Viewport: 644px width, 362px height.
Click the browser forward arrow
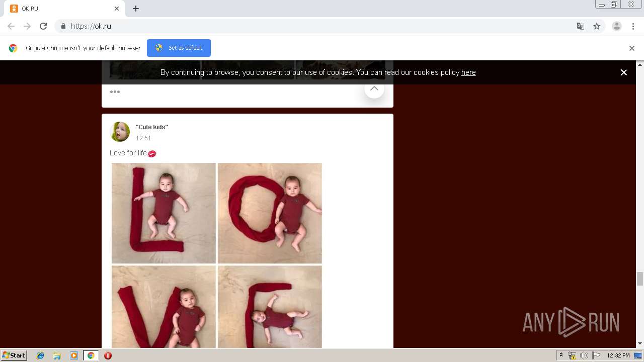pyautogui.click(x=27, y=26)
